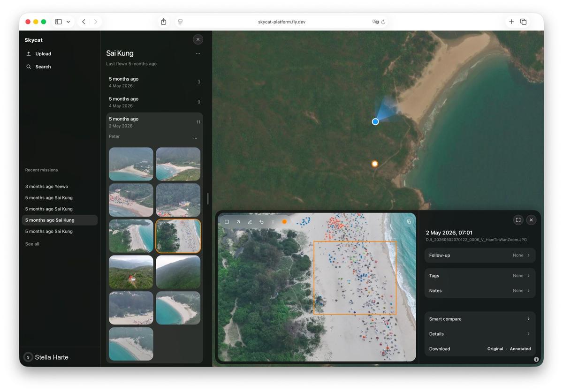Click the Skycat logo text
This screenshot has height=392, width=563.
34,40
